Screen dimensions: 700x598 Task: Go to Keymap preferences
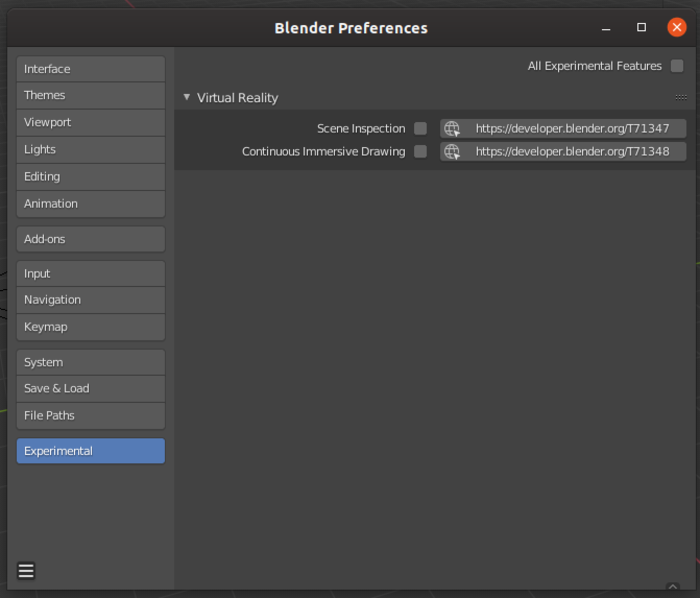tap(90, 327)
